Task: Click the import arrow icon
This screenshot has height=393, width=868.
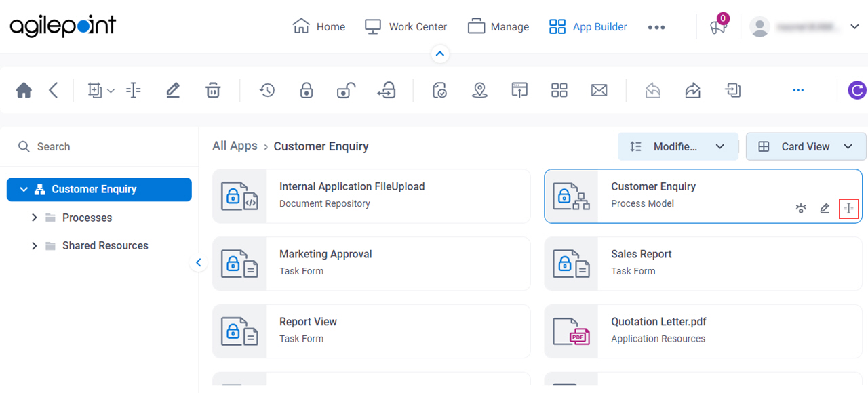Action: tap(732, 90)
